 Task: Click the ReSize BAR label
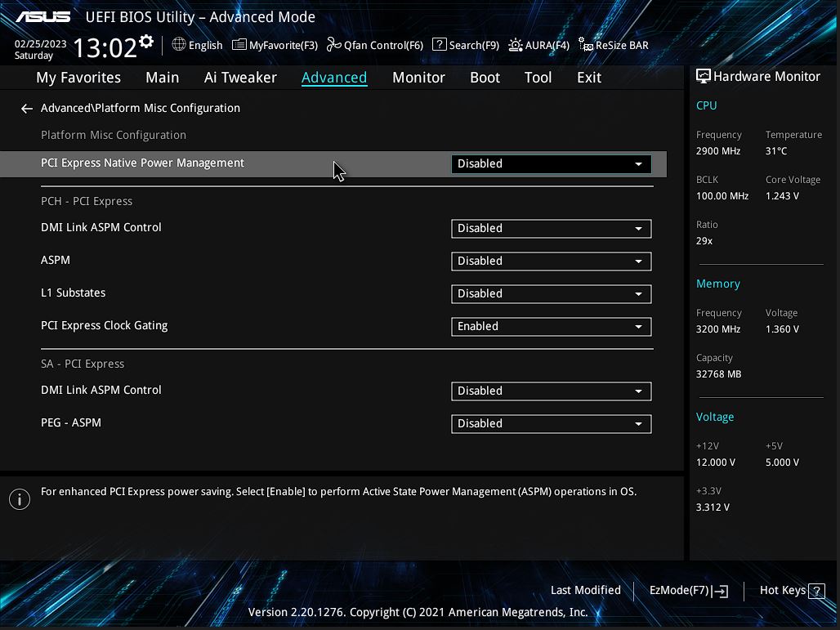click(622, 45)
